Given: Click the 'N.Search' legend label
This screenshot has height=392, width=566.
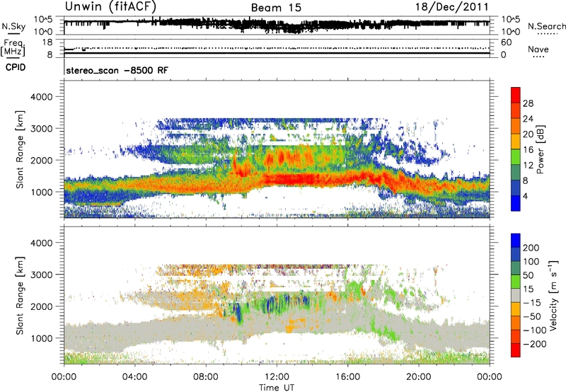Looking at the screenshot, I should (546, 26).
